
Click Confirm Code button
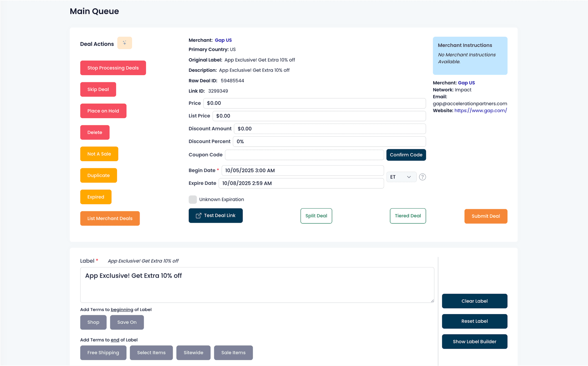tap(406, 155)
